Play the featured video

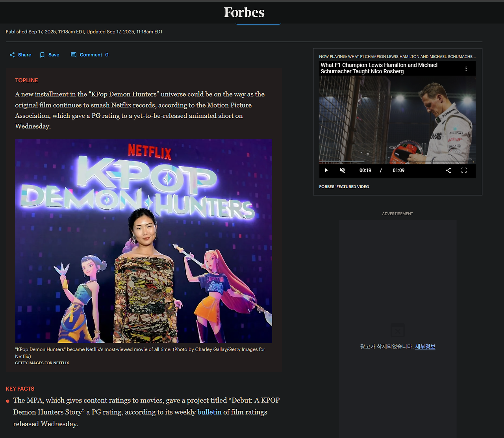(x=326, y=170)
